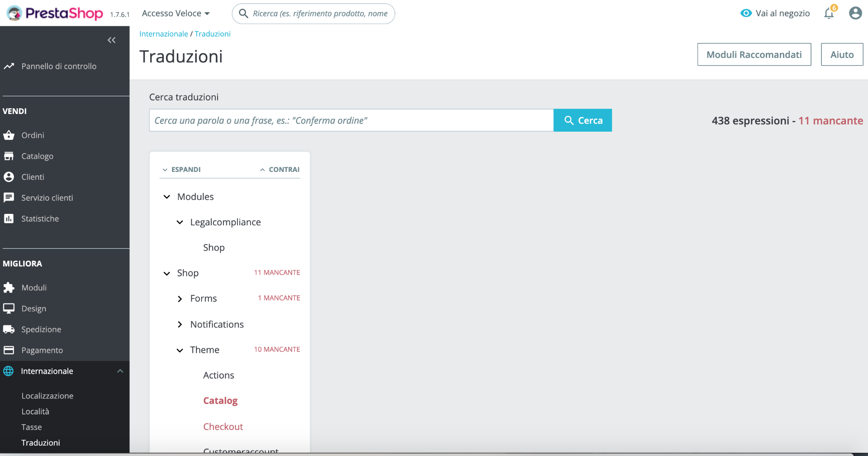Collapse the Theme node chevron
This screenshot has width=868, height=456.
tap(180, 350)
